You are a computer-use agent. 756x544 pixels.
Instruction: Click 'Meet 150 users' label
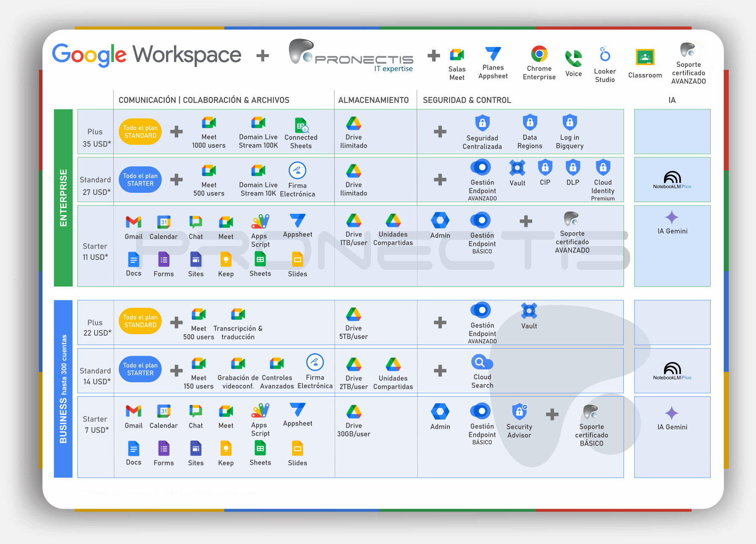click(x=198, y=382)
